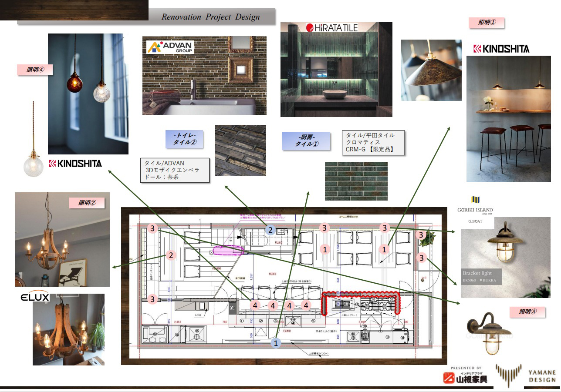
Task: Select the 厨房 タイル① heading
Action: tap(306, 141)
